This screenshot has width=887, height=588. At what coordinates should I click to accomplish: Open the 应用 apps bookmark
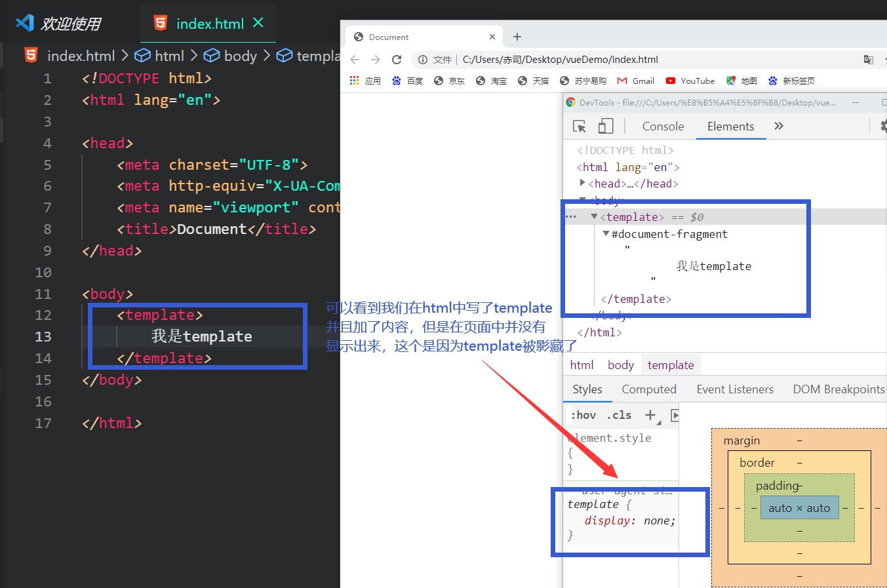[365, 81]
